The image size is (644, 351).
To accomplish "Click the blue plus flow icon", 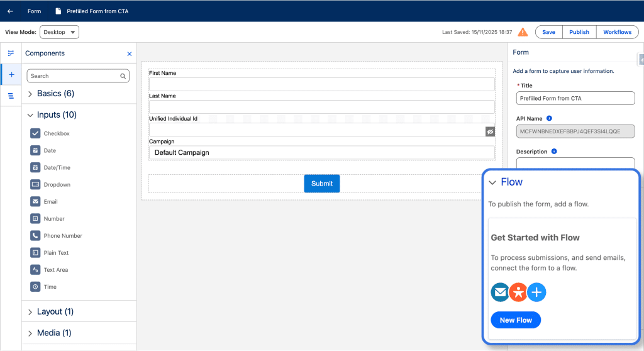I will [x=536, y=292].
